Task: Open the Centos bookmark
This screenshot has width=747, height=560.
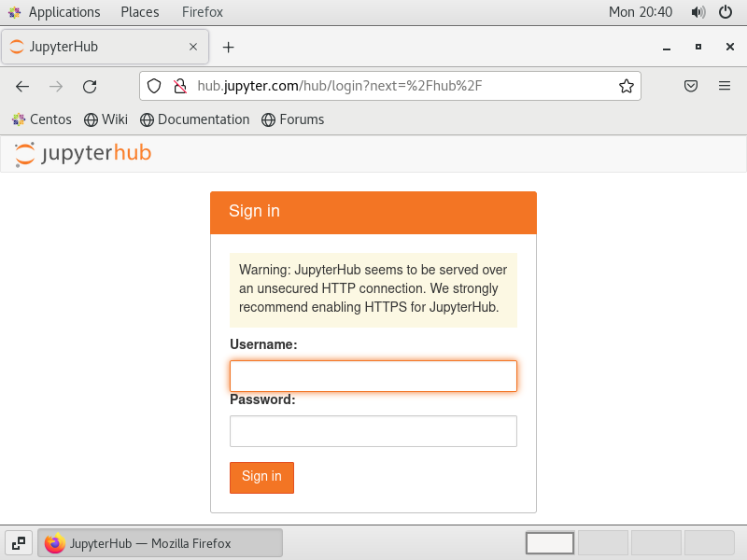Action: click(x=42, y=119)
